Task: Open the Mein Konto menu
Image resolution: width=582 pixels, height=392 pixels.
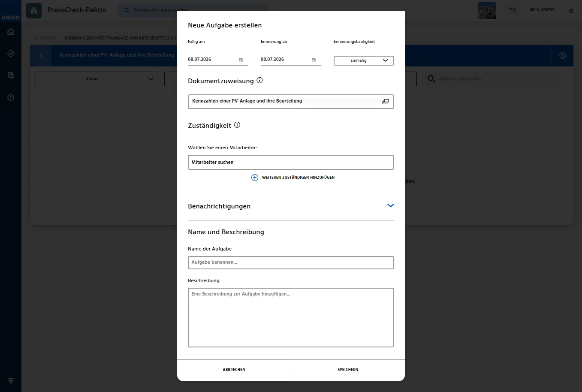Action: coord(542,10)
